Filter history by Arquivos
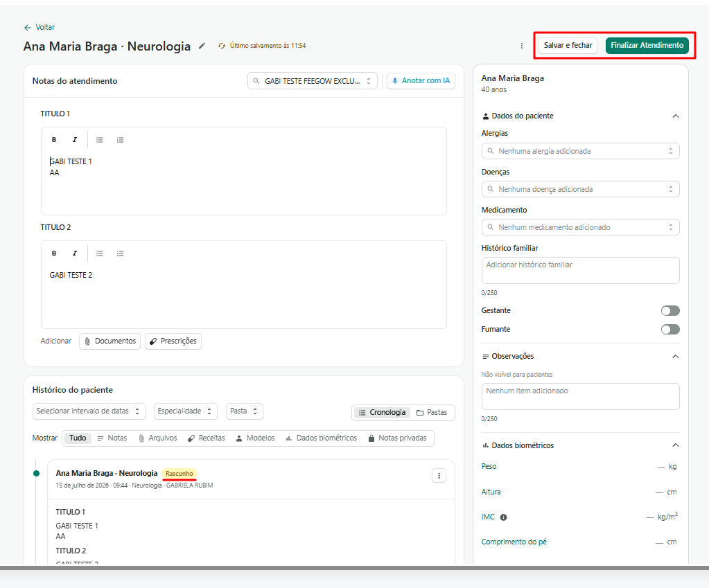 click(158, 438)
